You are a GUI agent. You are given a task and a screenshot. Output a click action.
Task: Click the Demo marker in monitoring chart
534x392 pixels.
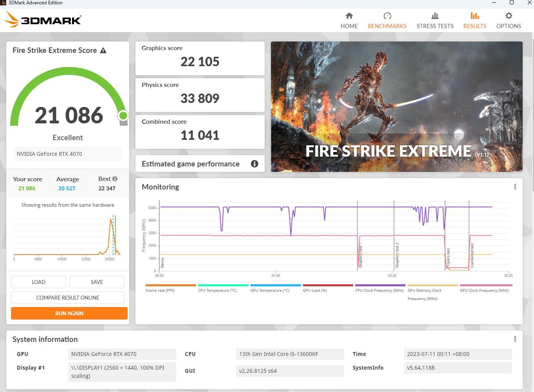pyautogui.click(x=162, y=262)
